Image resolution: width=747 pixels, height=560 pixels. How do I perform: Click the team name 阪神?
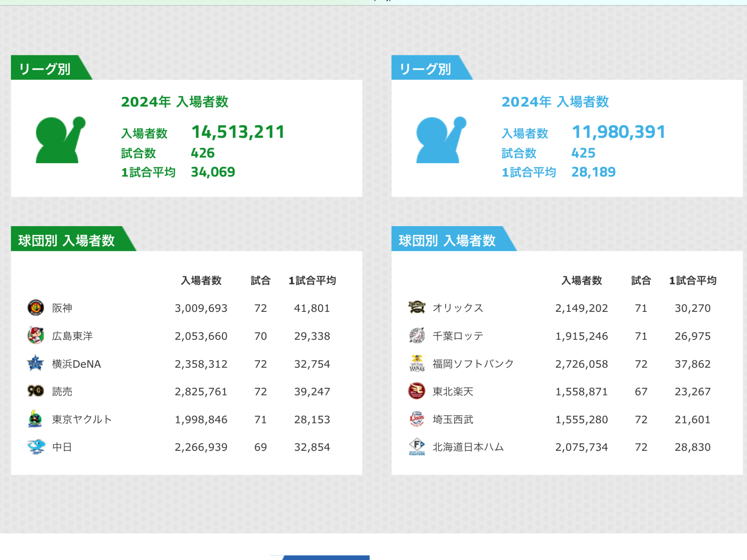pyautogui.click(x=62, y=308)
